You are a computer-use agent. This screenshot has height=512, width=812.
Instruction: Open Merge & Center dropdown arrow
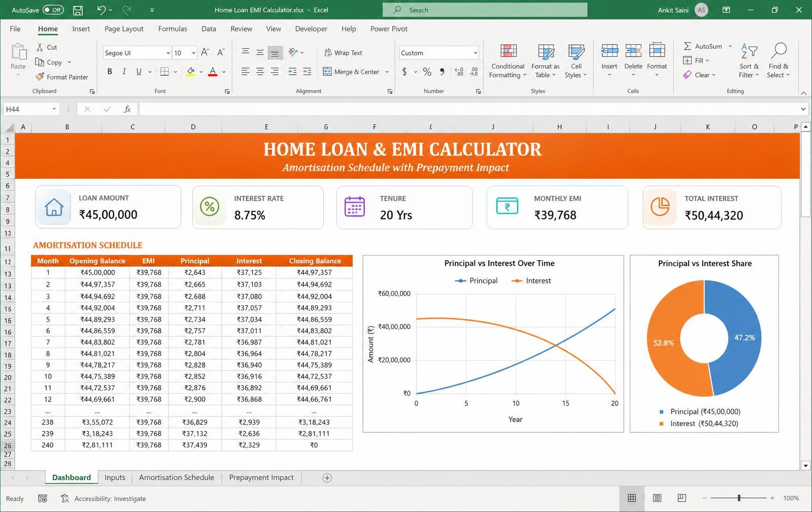387,72
